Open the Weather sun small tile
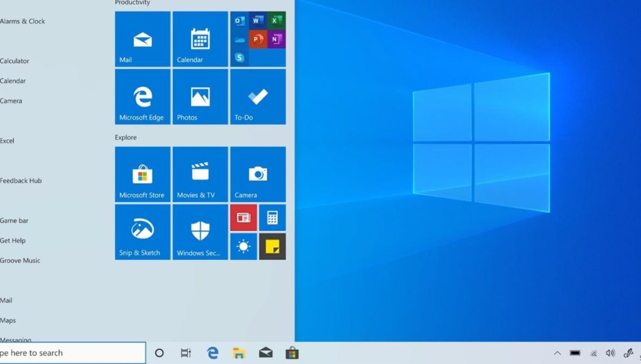The height and width of the screenshot is (364, 641). (244, 247)
